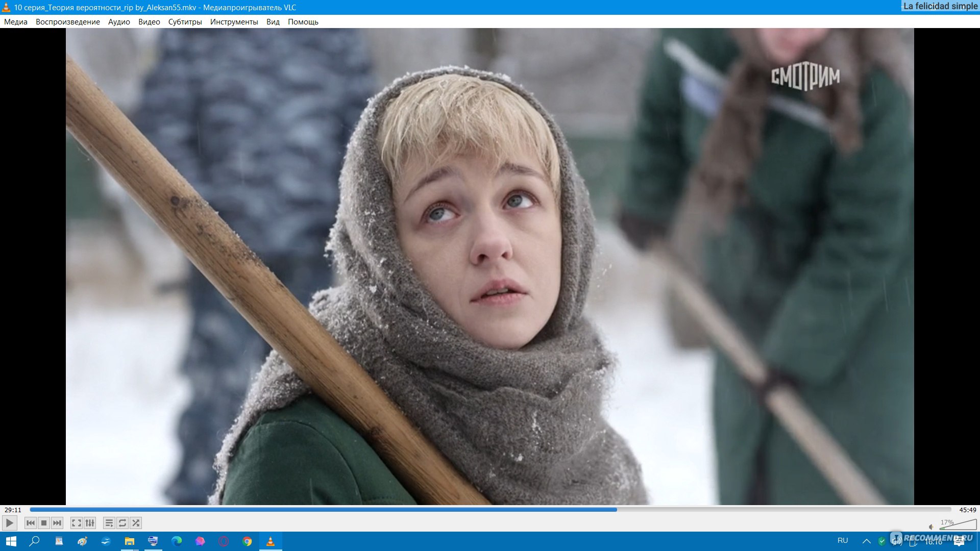980x551 pixels.
Task: Launch Google Chrome from taskbar
Action: click(x=247, y=541)
